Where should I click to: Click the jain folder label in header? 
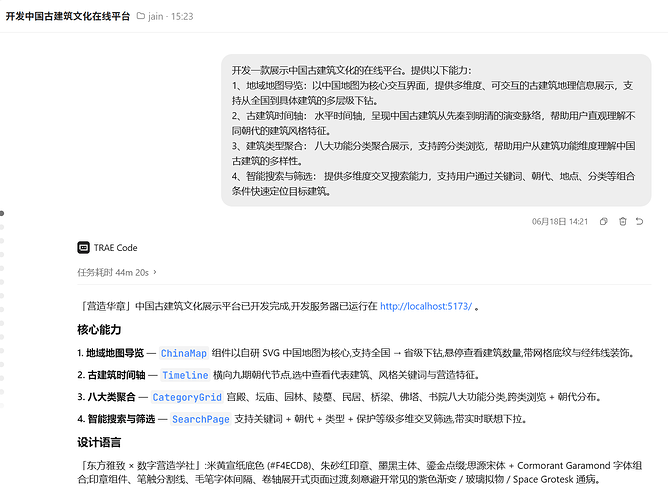tap(155, 17)
